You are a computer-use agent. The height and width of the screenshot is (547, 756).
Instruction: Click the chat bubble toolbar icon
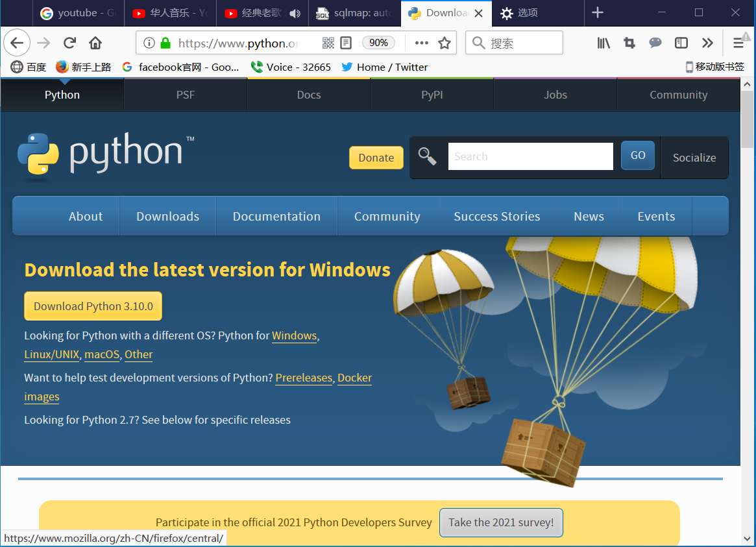(655, 43)
